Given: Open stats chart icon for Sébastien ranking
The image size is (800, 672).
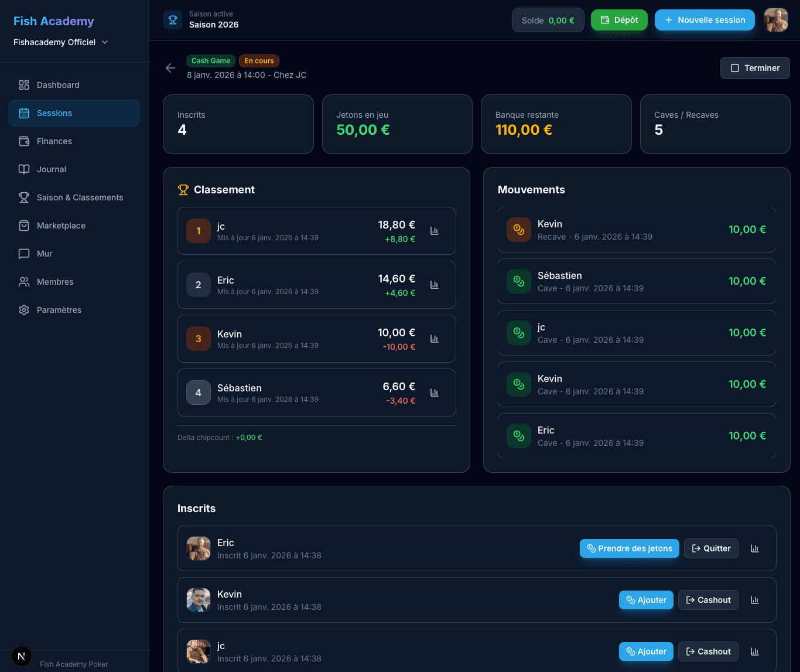Looking at the screenshot, I should tap(435, 393).
